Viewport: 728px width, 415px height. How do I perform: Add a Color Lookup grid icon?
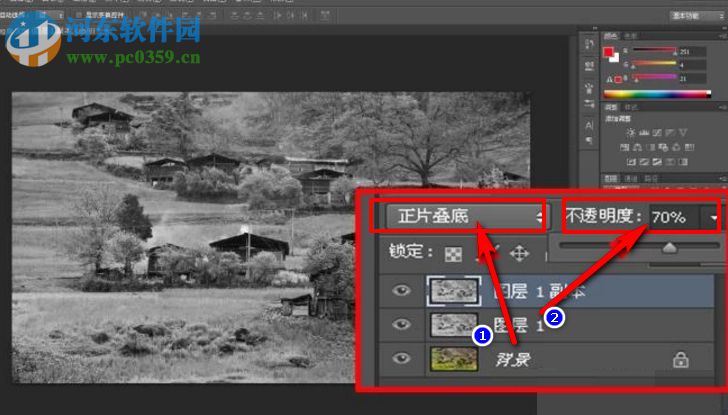[x=689, y=147]
